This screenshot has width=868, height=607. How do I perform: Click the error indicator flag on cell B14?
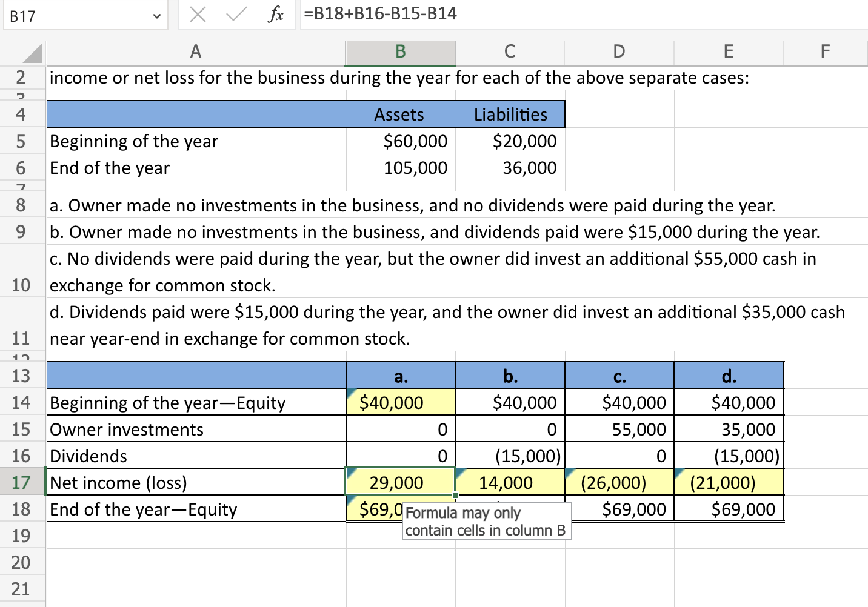(x=351, y=394)
